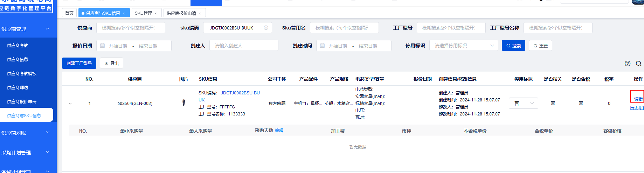Focus the 工厂型号名称 search input
644x173 pixels.
point(558,28)
